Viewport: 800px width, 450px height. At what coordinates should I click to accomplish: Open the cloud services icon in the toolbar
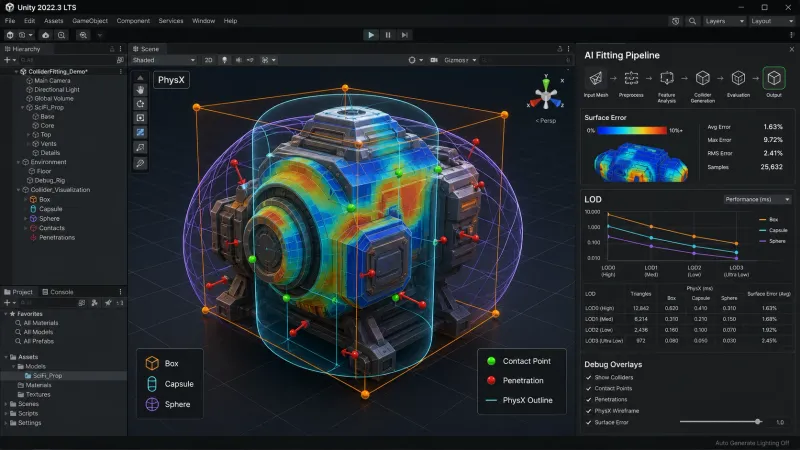(45, 35)
